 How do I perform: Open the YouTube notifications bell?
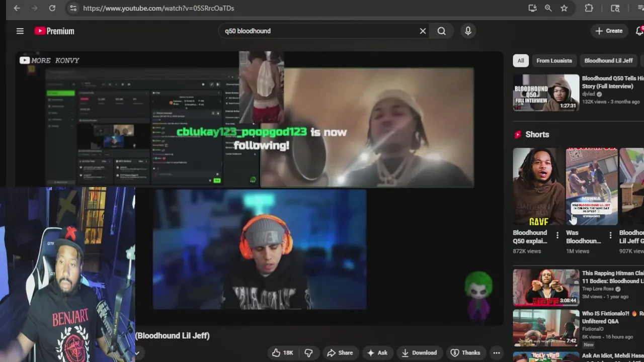pyautogui.click(x=639, y=31)
